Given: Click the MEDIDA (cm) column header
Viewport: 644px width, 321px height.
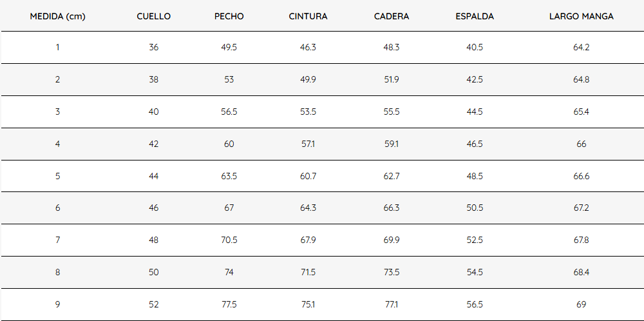Looking at the screenshot, I should pos(57,17).
